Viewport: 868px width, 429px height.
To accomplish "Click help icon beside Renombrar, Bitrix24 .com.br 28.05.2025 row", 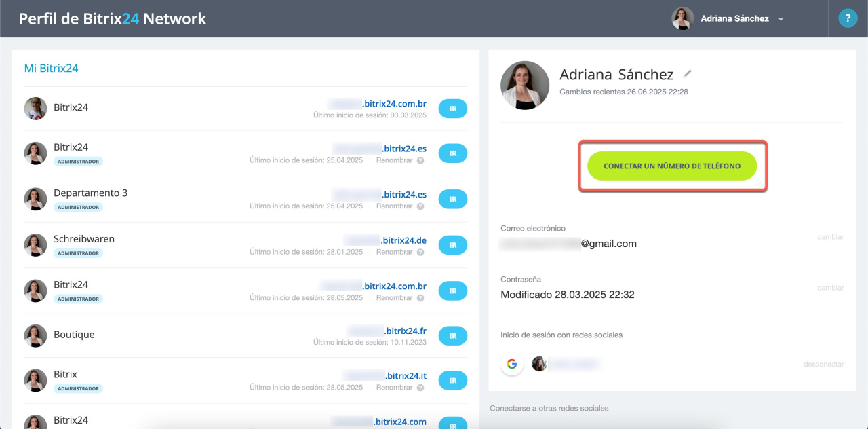I will point(420,298).
